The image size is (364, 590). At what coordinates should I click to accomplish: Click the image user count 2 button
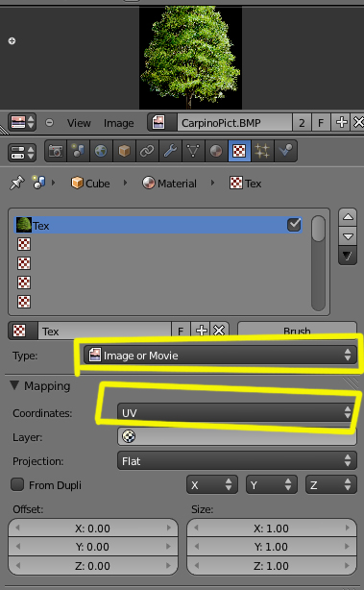(302, 123)
